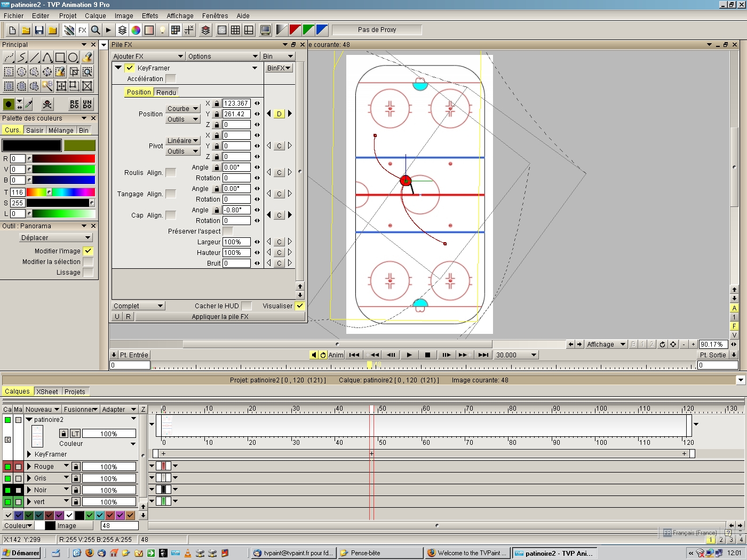747x560 pixels.
Task: Click the X position field 123.367
Action: click(236, 103)
